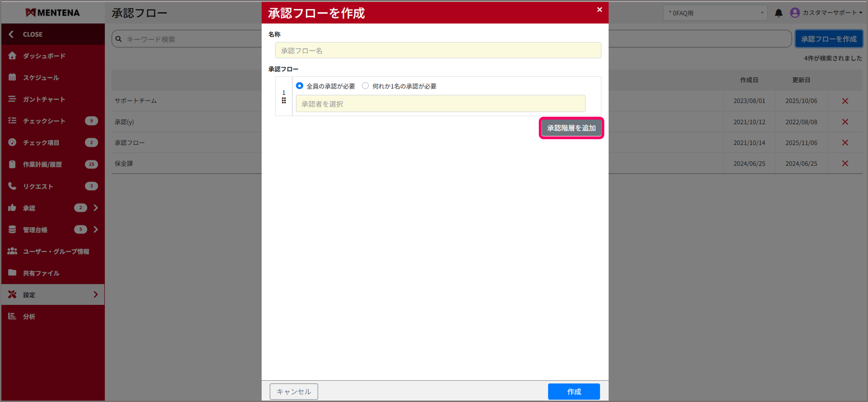Open the チェック項目 pie chart icon
This screenshot has height=402, width=868.
point(12,142)
